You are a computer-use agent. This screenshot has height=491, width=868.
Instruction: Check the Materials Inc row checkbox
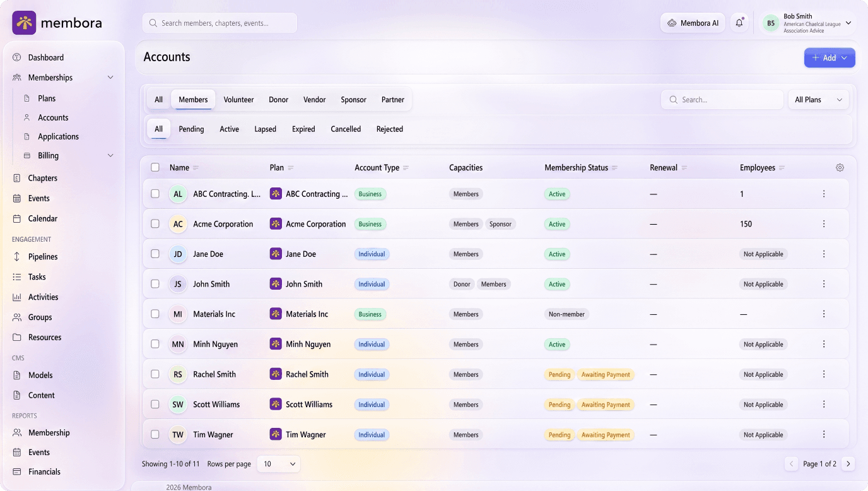pyautogui.click(x=155, y=314)
